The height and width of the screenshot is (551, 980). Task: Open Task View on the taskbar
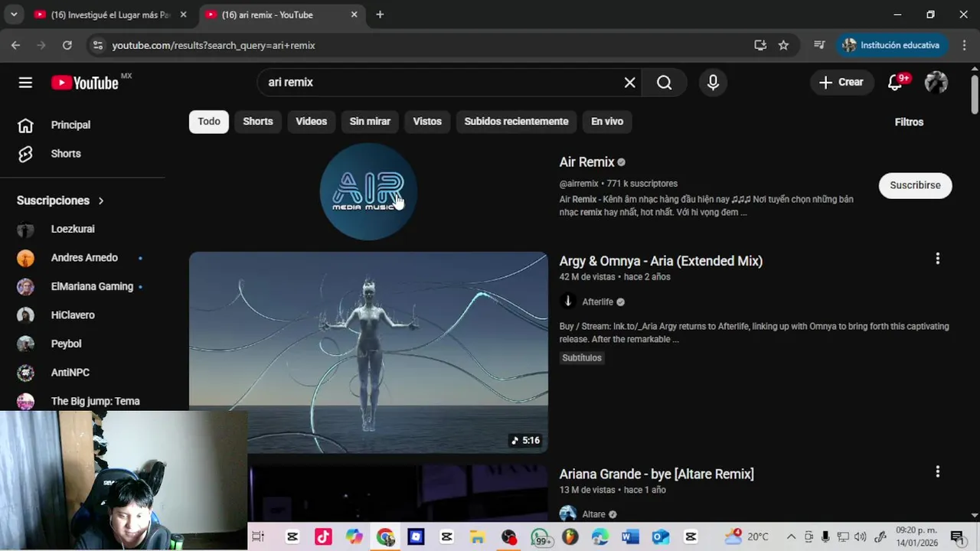click(258, 536)
